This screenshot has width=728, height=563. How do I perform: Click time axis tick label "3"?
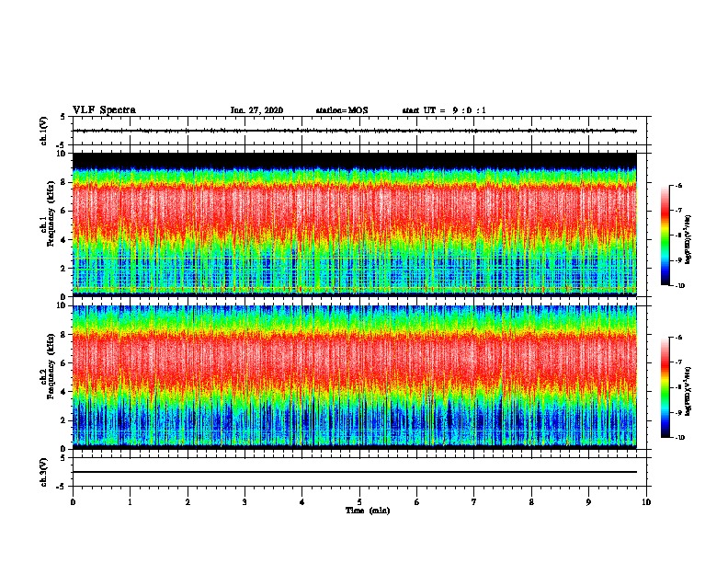pyautogui.click(x=245, y=502)
